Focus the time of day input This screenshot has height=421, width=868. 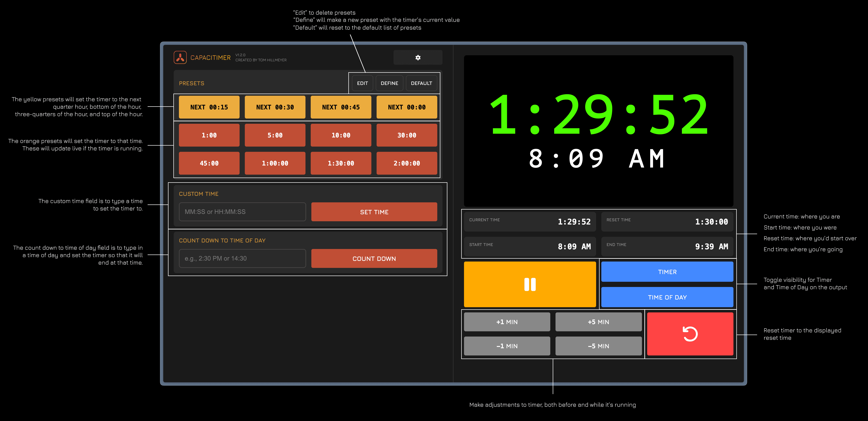[x=242, y=258]
